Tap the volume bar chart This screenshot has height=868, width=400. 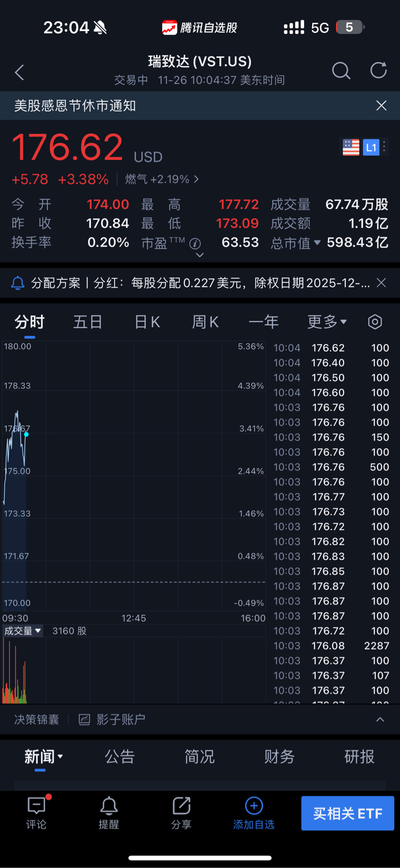pos(134,670)
